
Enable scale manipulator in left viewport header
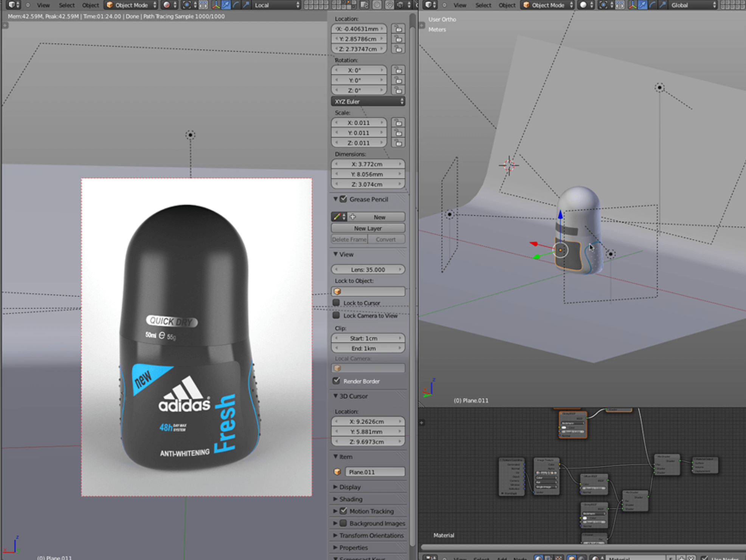[246, 5]
